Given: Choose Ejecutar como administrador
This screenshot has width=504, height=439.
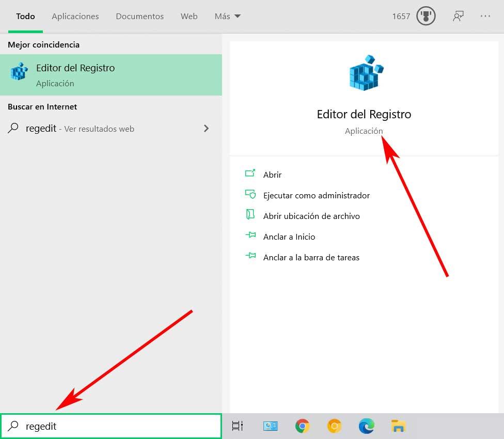Looking at the screenshot, I should click(x=316, y=195).
